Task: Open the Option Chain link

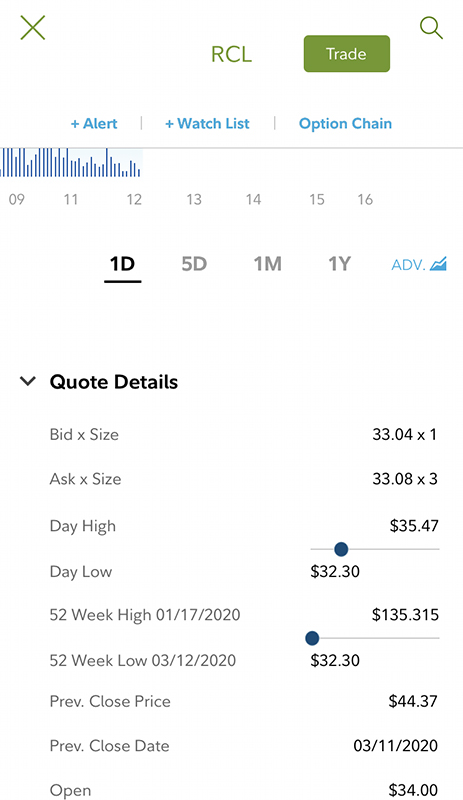Action: (x=346, y=123)
